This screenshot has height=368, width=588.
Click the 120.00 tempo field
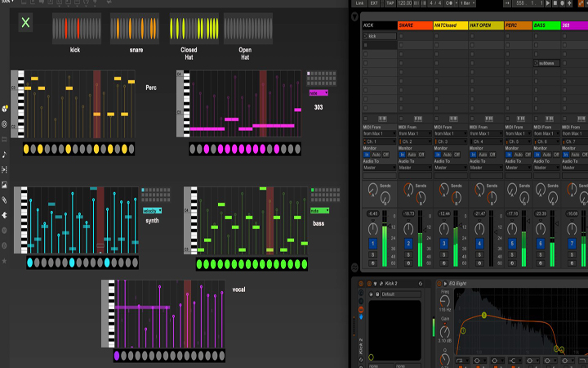point(404,3)
